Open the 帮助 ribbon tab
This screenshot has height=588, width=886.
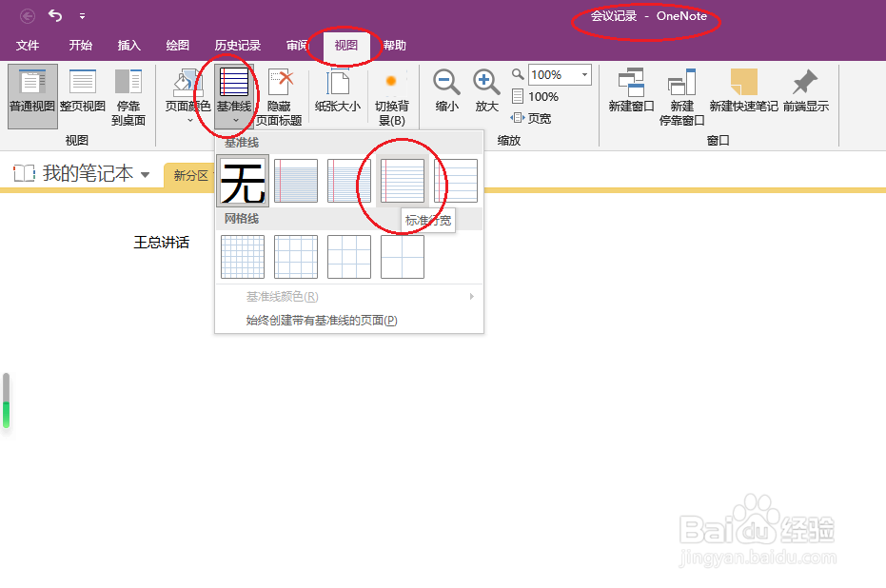[x=394, y=45]
